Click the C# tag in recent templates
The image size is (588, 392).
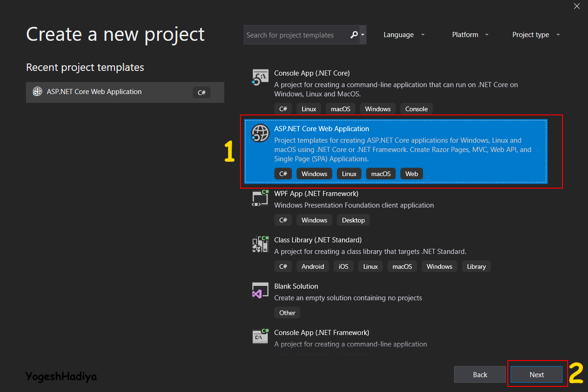point(202,92)
